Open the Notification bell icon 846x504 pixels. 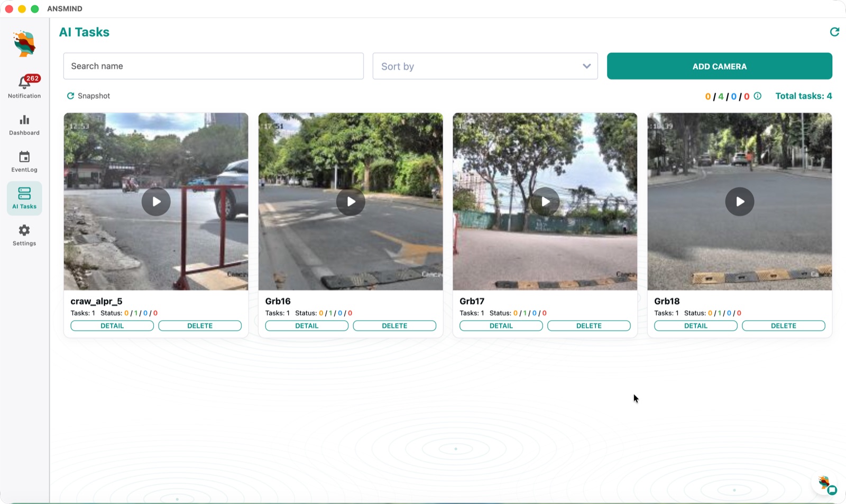point(24,82)
